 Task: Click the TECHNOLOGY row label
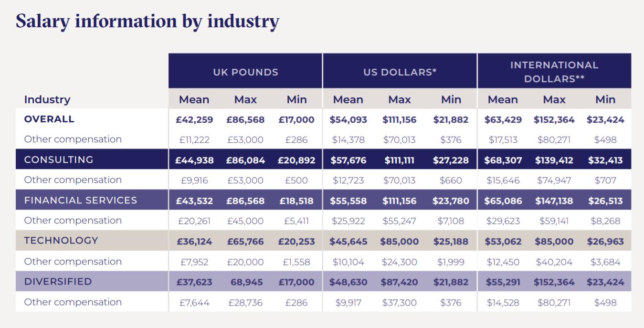[x=61, y=240]
